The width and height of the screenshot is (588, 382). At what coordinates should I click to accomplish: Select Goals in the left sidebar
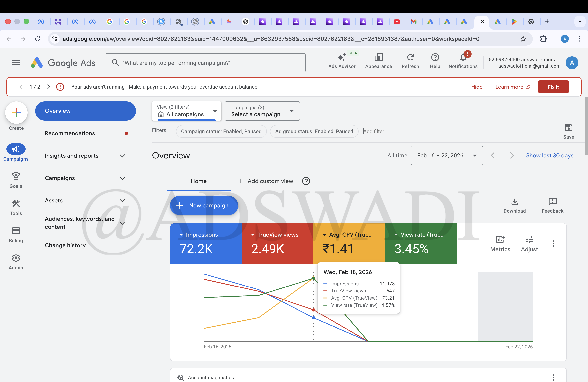(x=16, y=180)
